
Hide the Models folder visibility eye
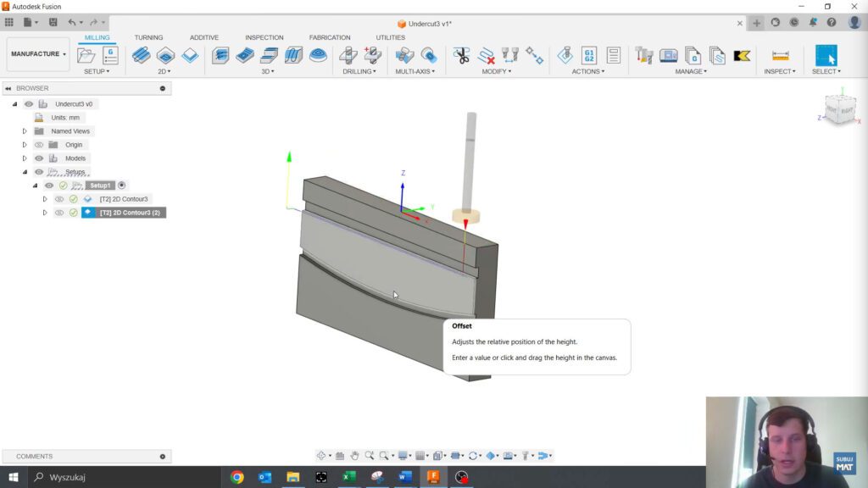pos(37,158)
